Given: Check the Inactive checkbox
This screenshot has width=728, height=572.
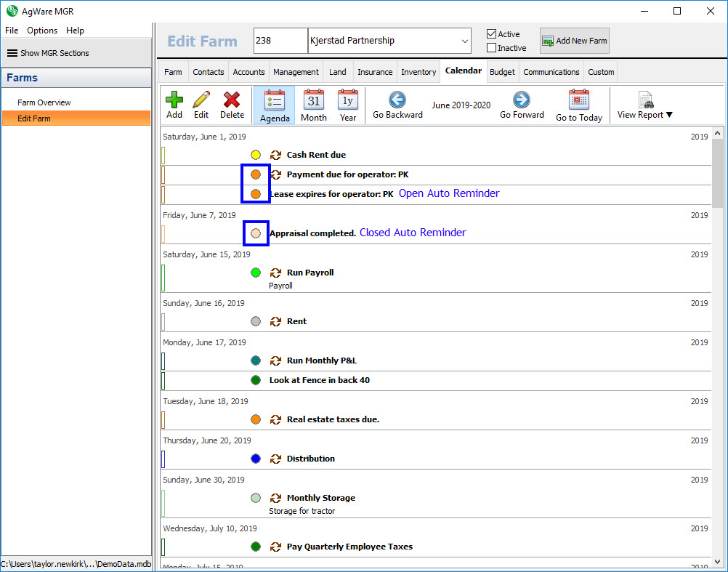Looking at the screenshot, I should (492, 48).
